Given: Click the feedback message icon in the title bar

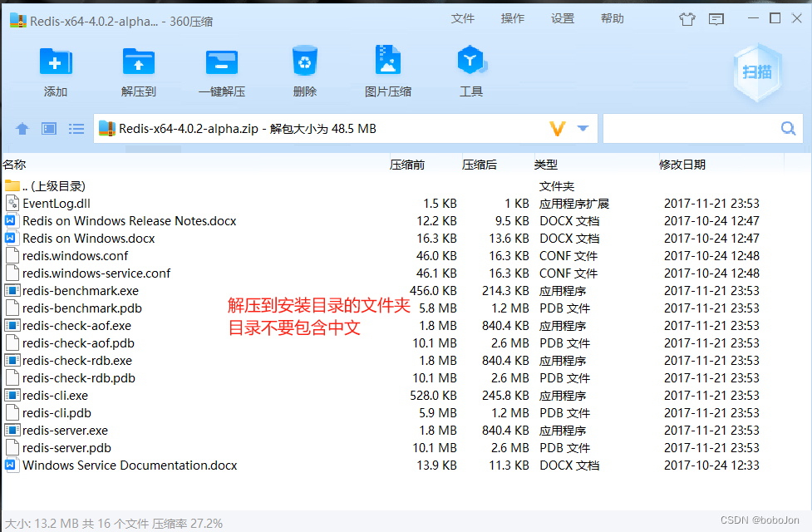Looking at the screenshot, I should pyautogui.click(x=716, y=20).
